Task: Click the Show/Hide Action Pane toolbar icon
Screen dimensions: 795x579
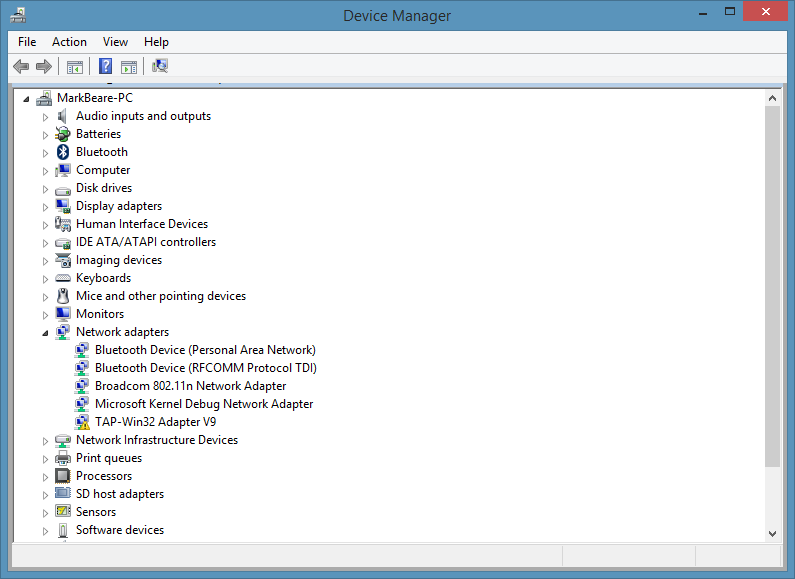Action: 129,66
